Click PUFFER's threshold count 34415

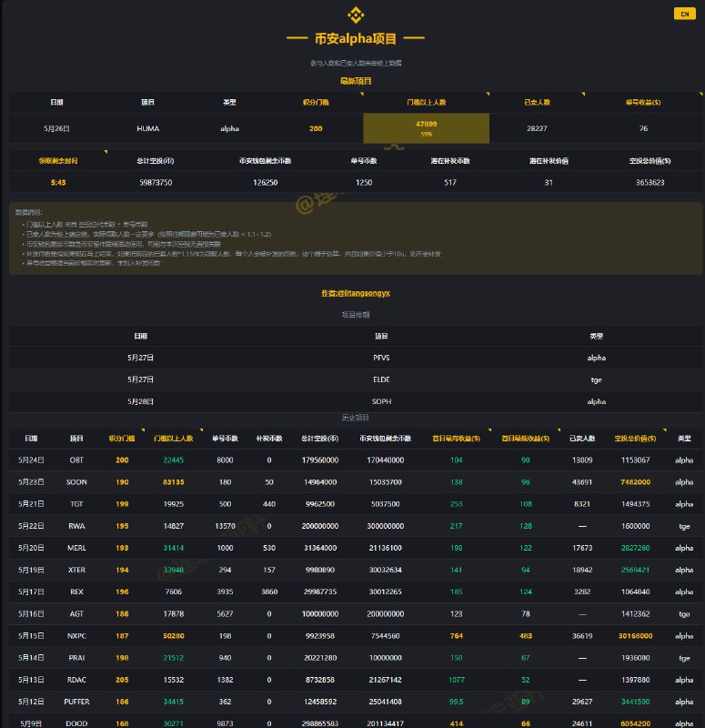point(174,702)
